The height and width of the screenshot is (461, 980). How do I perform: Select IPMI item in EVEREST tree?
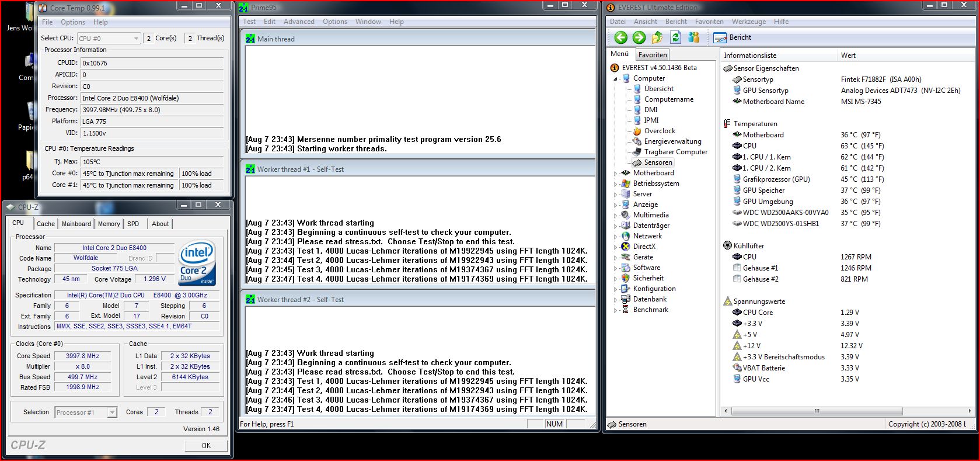pyautogui.click(x=651, y=120)
